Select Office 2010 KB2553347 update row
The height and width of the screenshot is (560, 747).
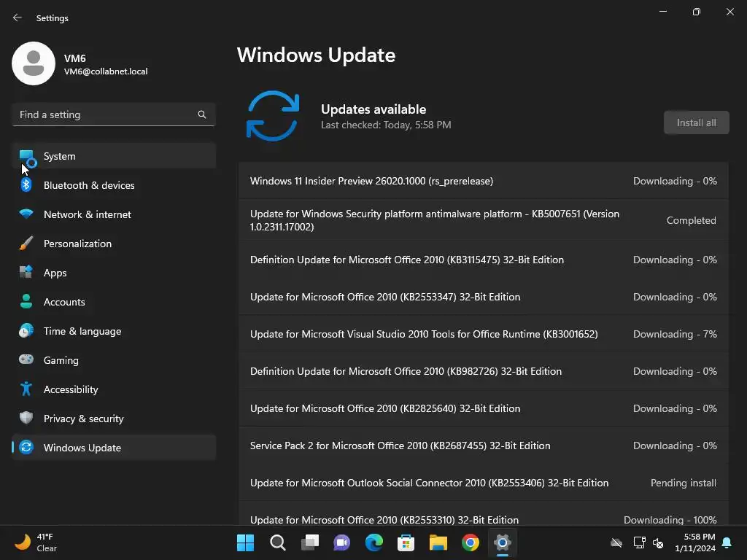point(484,297)
